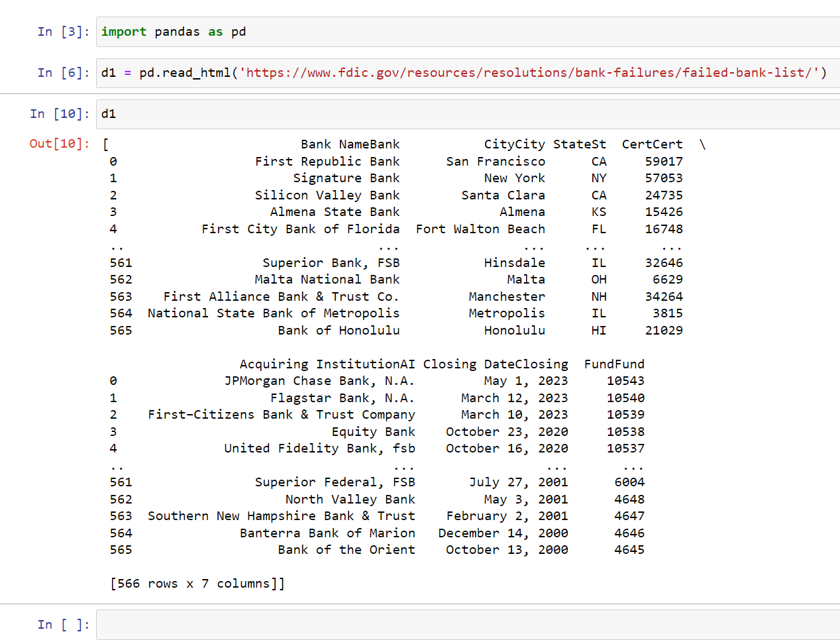Image resolution: width=840 pixels, height=640 pixels.
Task: Click 'North Valley Bank' text
Action: pos(350,500)
